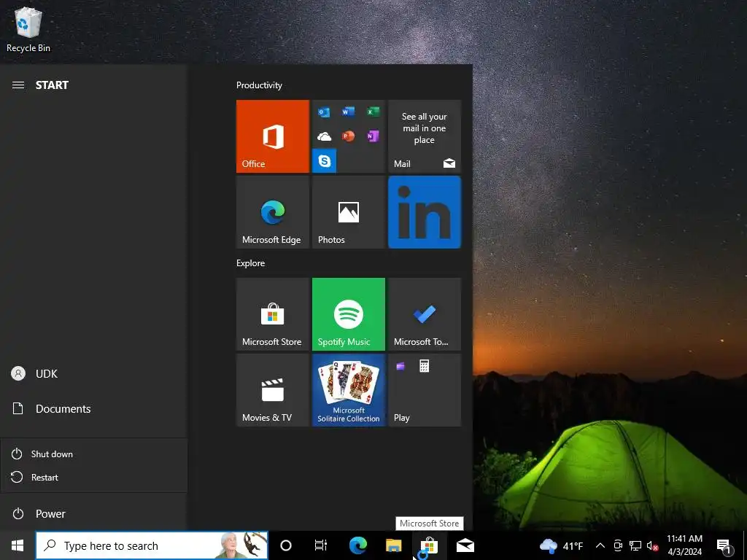Viewport: 747px width, 560px height.
Task: Open the Calculator icon in Play folder
Action: click(424, 366)
